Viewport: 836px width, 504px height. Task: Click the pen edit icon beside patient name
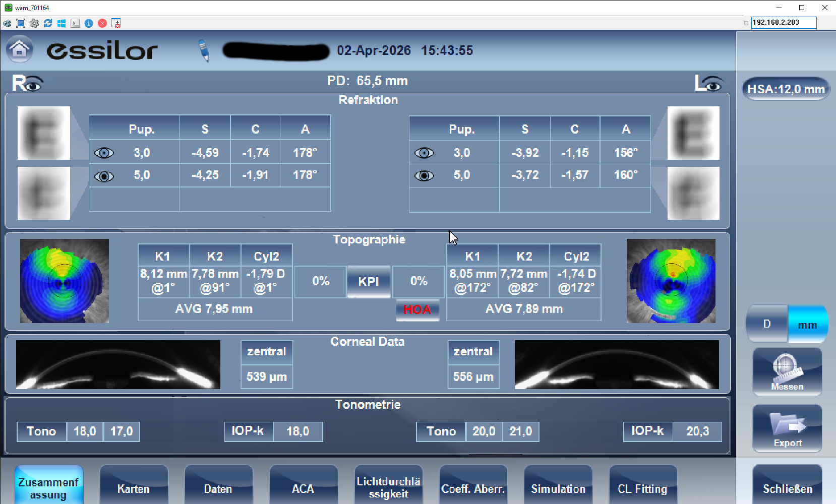(x=204, y=50)
